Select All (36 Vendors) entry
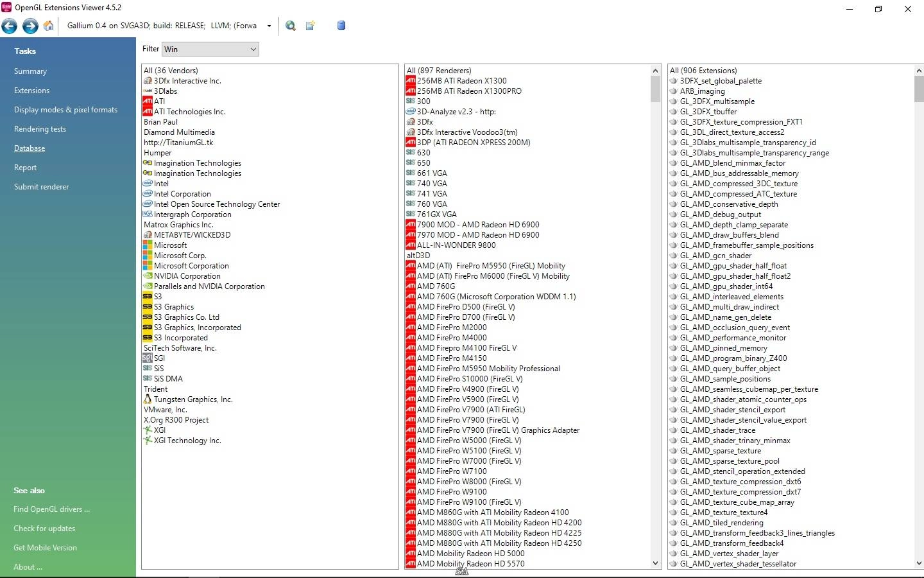 click(171, 71)
